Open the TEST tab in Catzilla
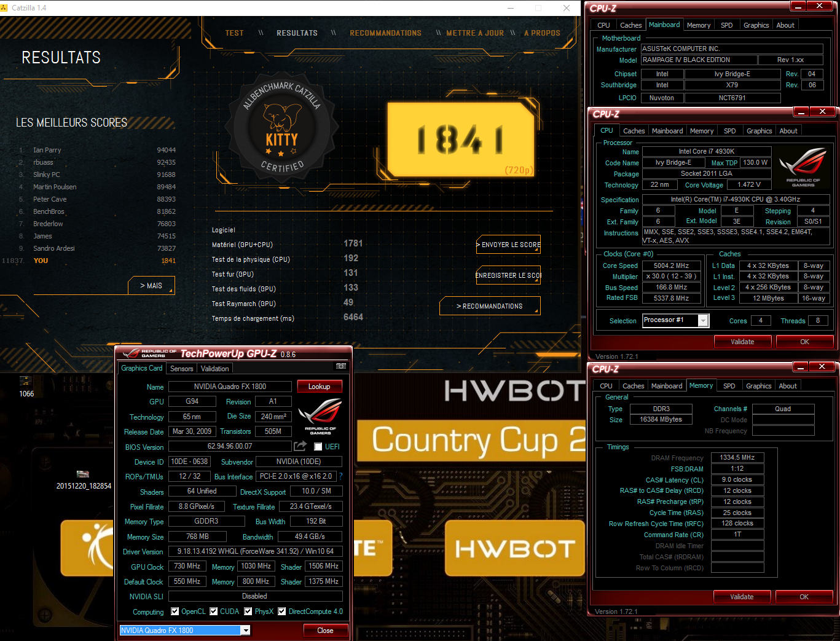 234,33
